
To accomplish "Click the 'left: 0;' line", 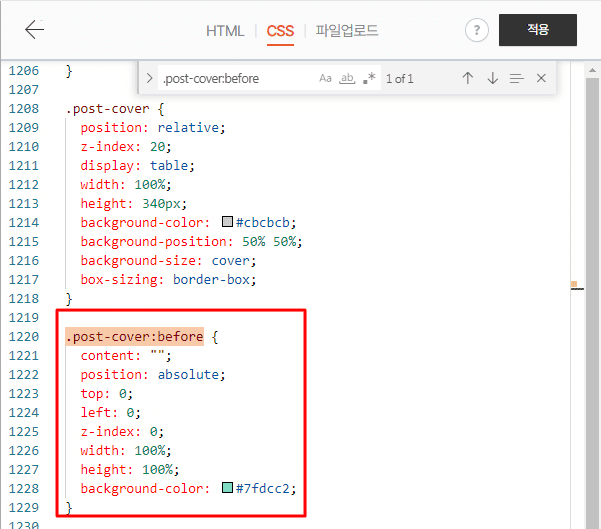I will click(x=110, y=413).
